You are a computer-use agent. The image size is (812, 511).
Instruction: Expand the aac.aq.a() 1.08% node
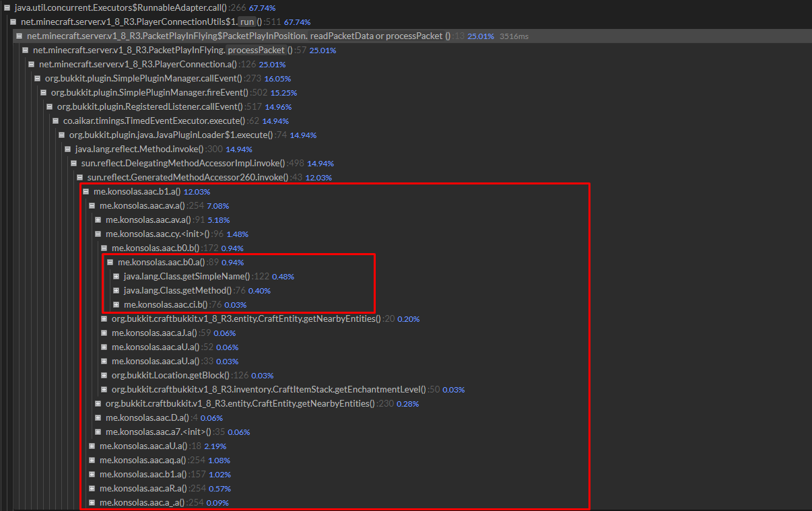coord(92,460)
